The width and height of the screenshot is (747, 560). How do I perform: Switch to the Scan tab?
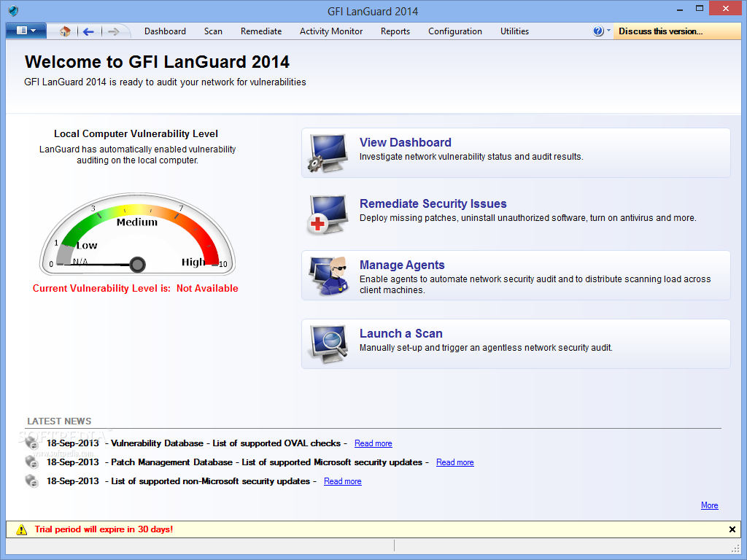pyautogui.click(x=213, y=31)
